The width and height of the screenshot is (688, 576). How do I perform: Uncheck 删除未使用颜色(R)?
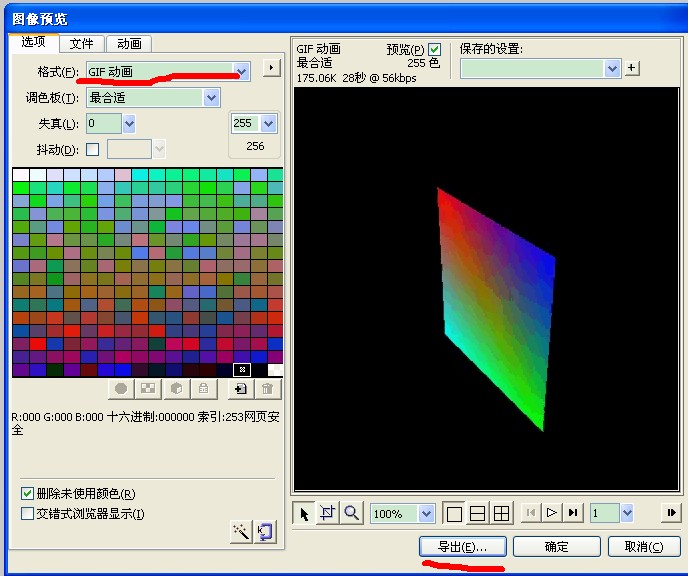coord(27,494)
